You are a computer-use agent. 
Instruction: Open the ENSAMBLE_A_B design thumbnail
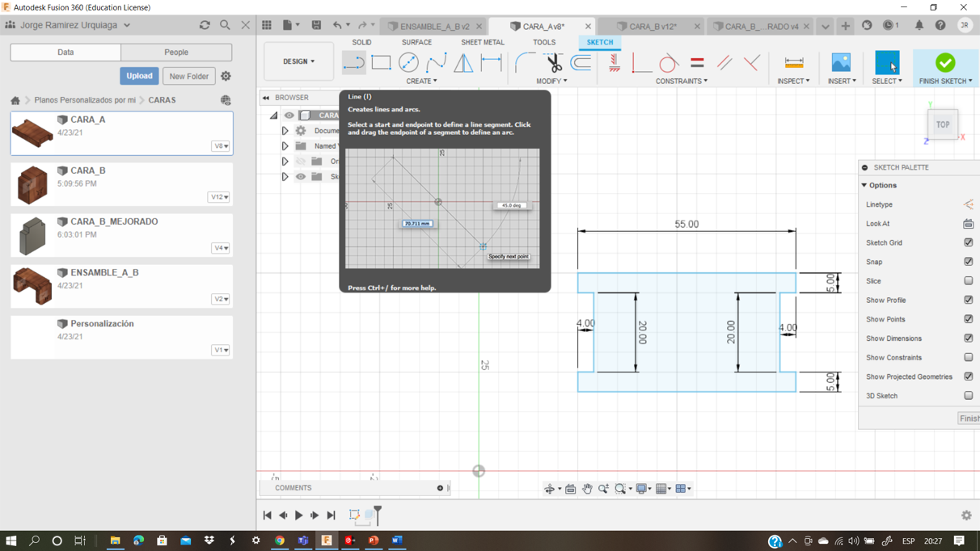point(32,286)
